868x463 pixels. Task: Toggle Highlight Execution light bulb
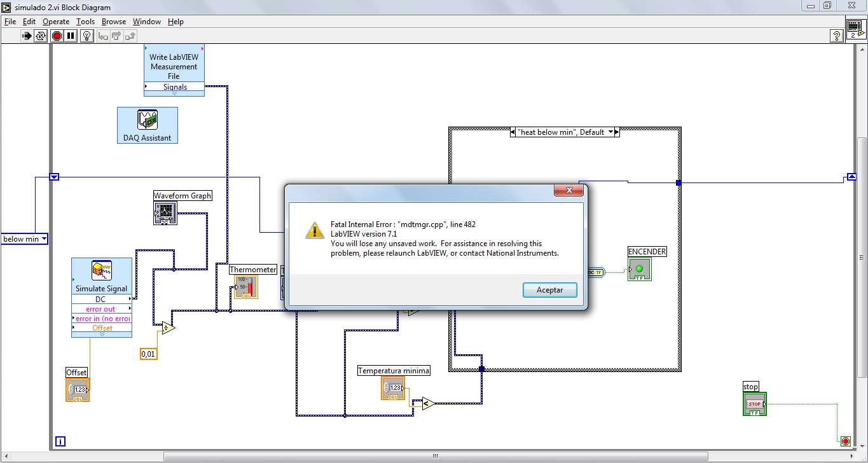pos(87,36)
